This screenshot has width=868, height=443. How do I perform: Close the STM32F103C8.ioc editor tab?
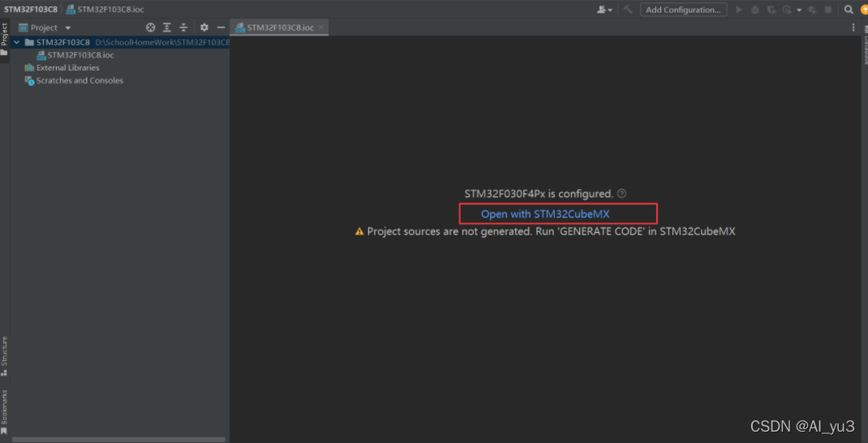pyautogui.click(x=321, y=27)
